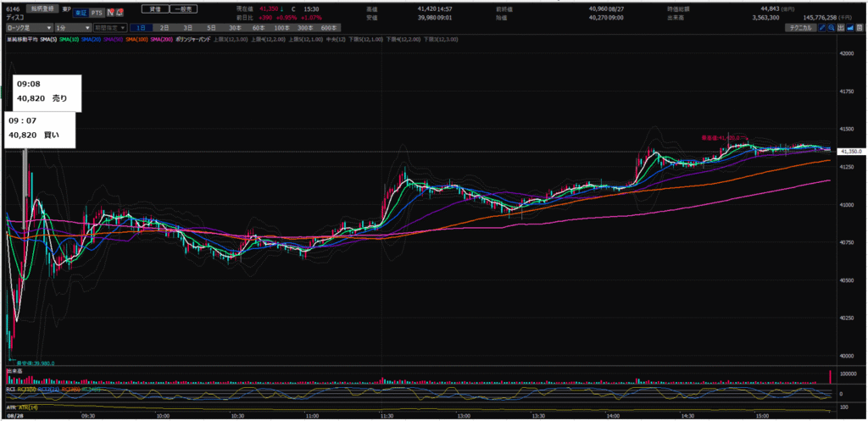Click the 銘柄登録 button
The width and height of the screenshot is (868, 421).
coord(41,9)
